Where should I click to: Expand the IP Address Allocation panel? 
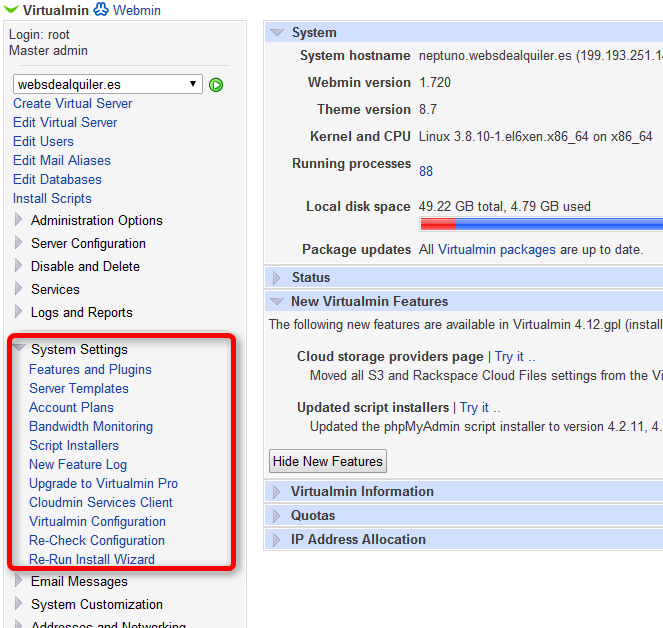358,539
